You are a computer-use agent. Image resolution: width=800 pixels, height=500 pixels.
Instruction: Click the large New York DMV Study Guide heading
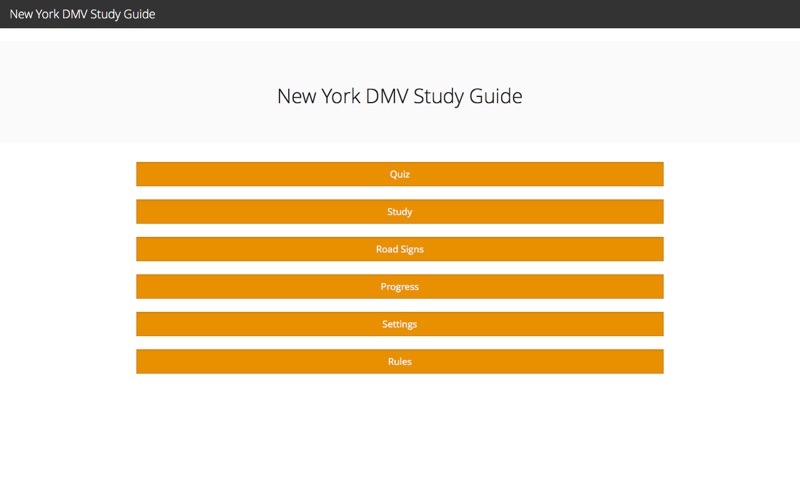click(x=399, y=96)
